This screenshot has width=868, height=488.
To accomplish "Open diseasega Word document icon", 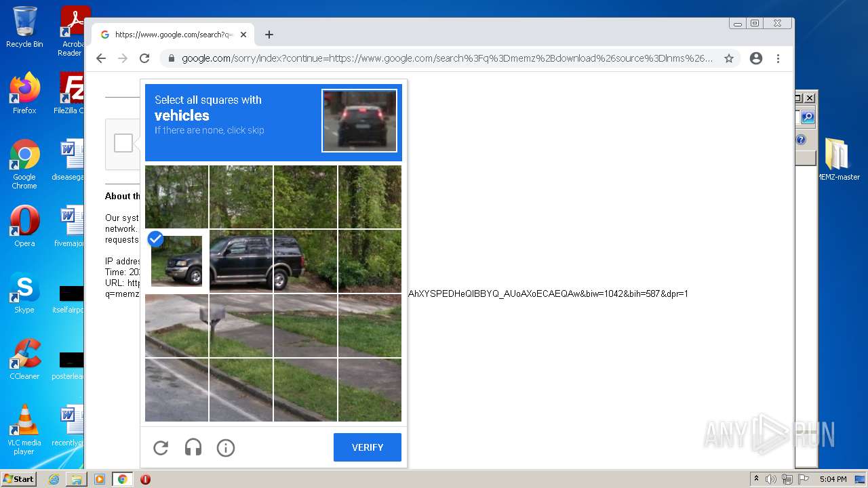I will pos(69,160).
